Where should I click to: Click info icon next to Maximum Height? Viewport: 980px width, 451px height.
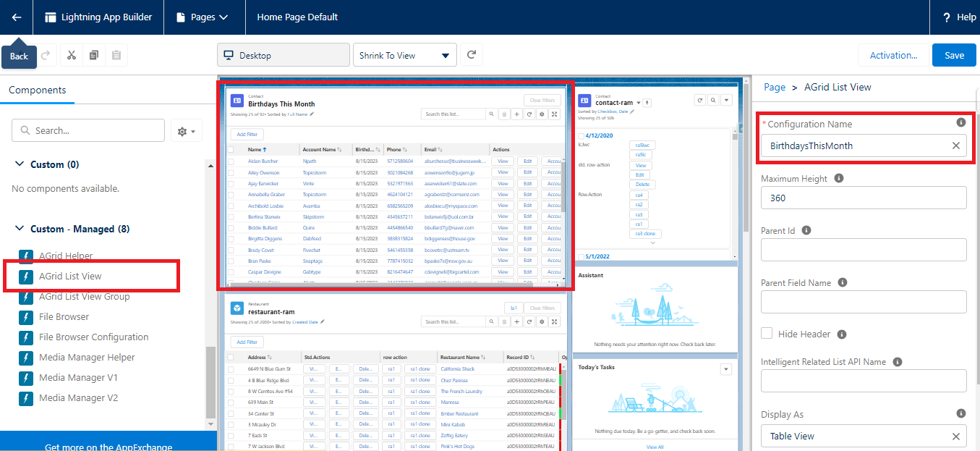point(838,178)
